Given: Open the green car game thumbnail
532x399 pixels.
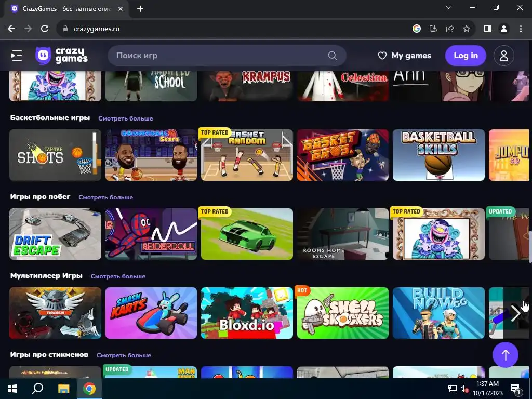Looking at the screenshot, I should 247,234.
